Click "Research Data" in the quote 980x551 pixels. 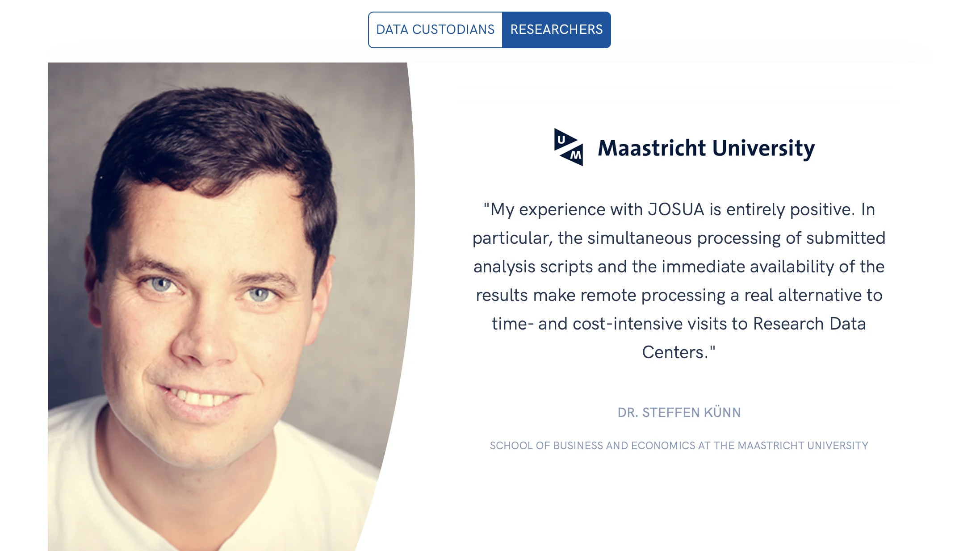point(809,324)
